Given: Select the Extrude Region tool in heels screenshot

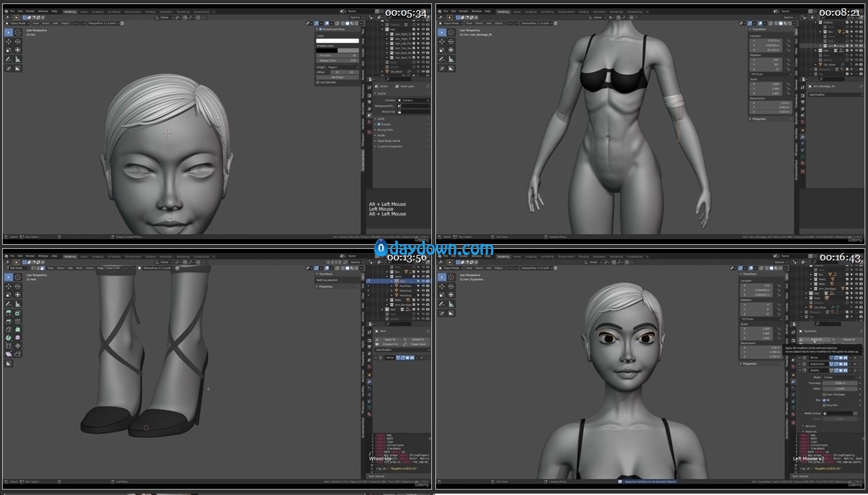Looking at the screenshot, I should 9,312.
